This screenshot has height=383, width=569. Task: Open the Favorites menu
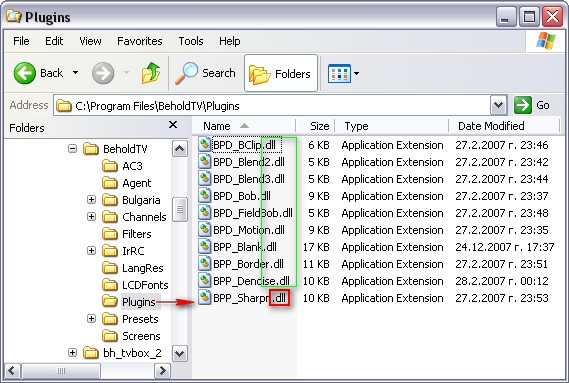[140, 41]
